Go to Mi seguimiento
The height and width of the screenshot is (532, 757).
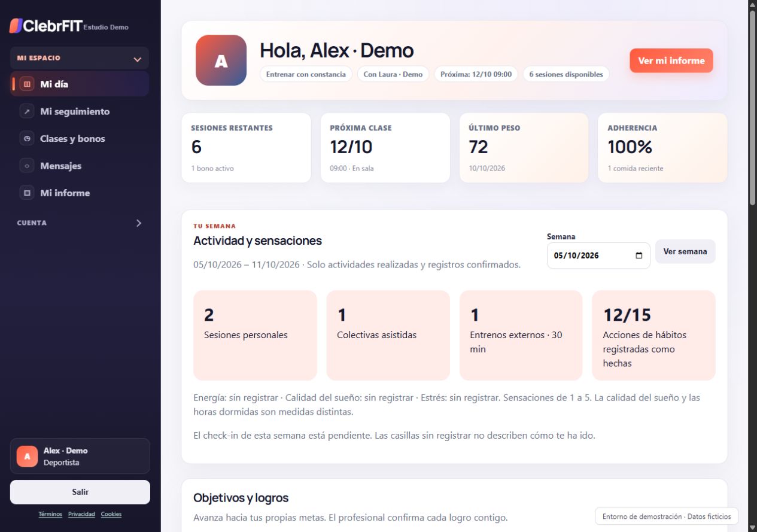point(80,111)
